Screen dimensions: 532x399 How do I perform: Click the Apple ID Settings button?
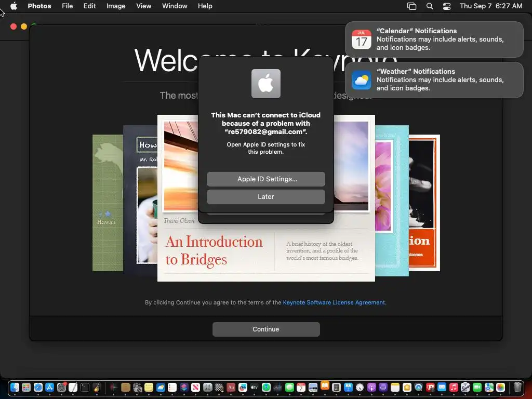265,179
